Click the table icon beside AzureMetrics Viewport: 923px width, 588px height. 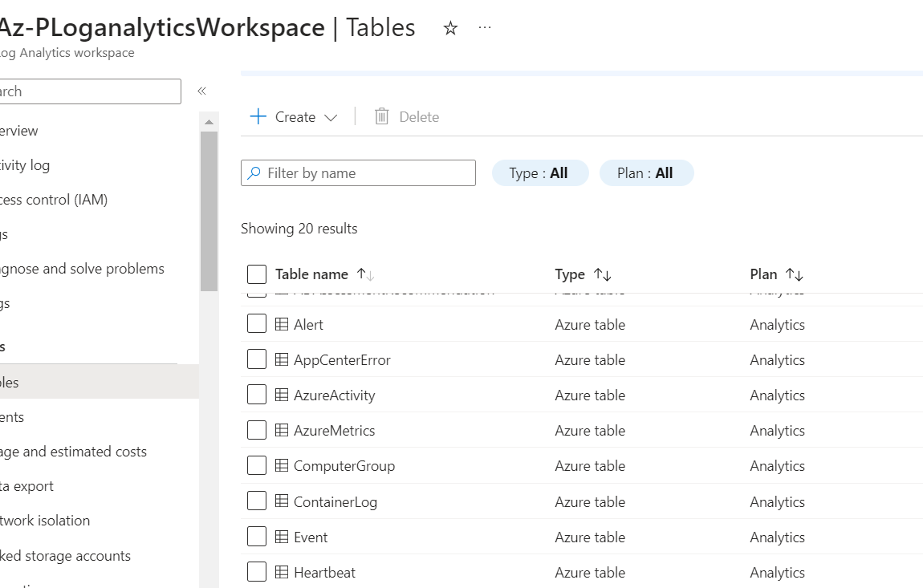click(x=282, y=430)
